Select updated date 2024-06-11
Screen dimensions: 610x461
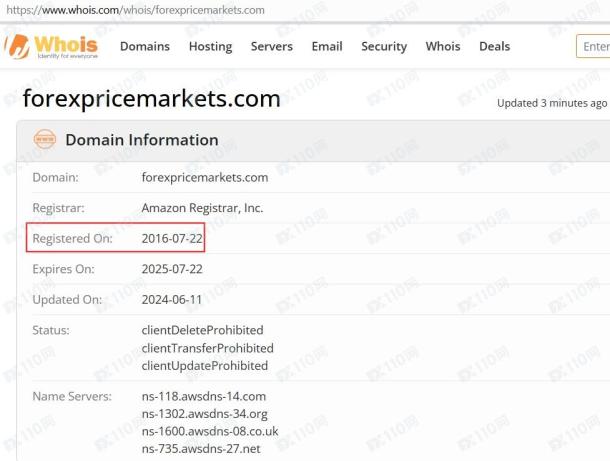point(172,300)
